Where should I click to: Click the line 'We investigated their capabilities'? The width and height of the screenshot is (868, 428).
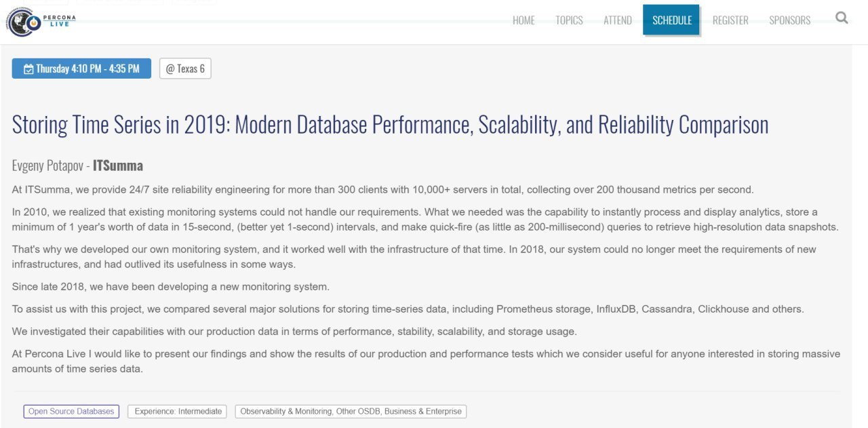pos(294,331)
